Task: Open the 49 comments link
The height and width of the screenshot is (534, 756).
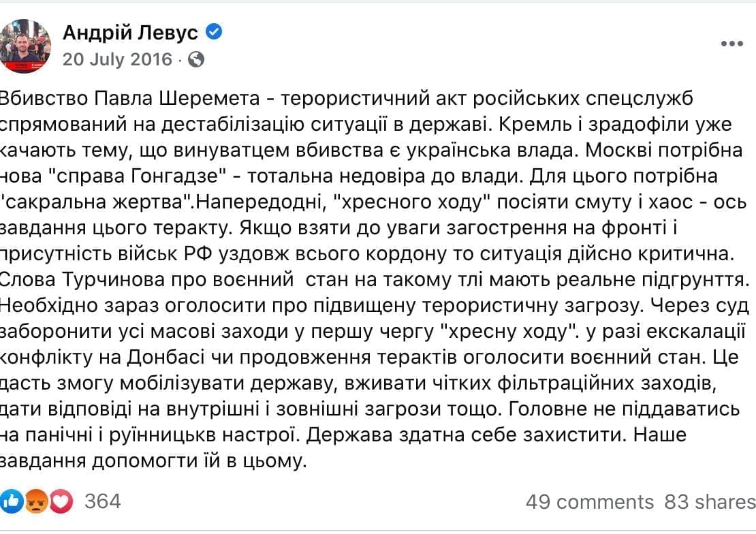Action: pos(590,502)
